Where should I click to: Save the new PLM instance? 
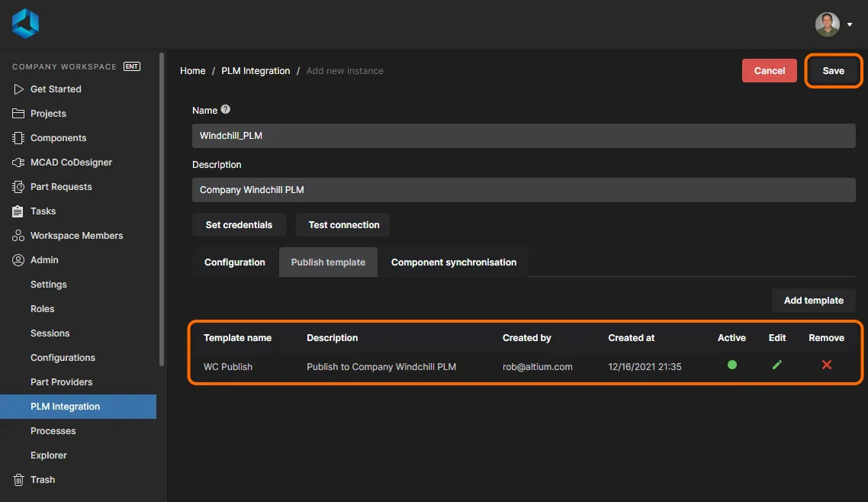click(x=833, y=71)
